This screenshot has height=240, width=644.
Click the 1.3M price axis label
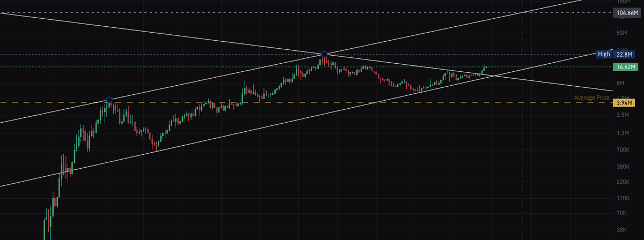pyautogui.click(x=623, y=133)
